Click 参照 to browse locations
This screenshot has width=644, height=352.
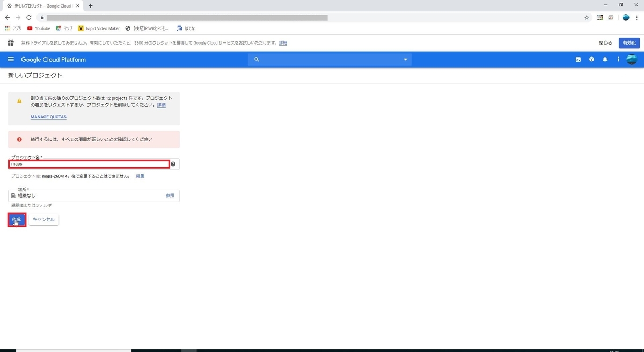[x=170, y=196]
